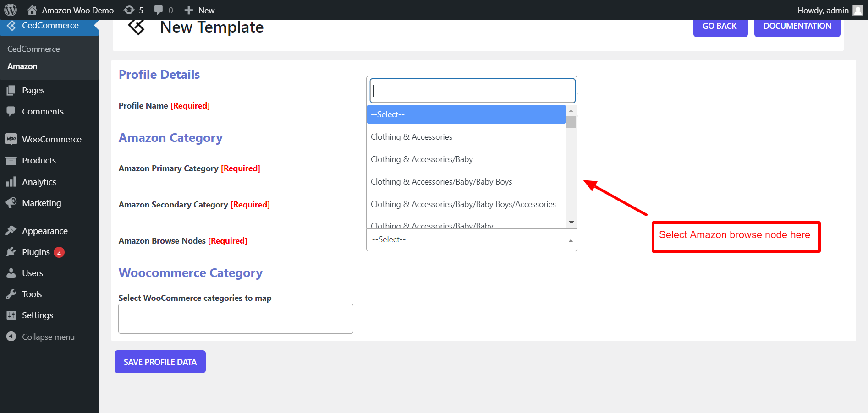Image resolution: width=868 pixels, height=413 pixels.
Task: Click the Collapse menu text
Action: (x=48, y=337)
